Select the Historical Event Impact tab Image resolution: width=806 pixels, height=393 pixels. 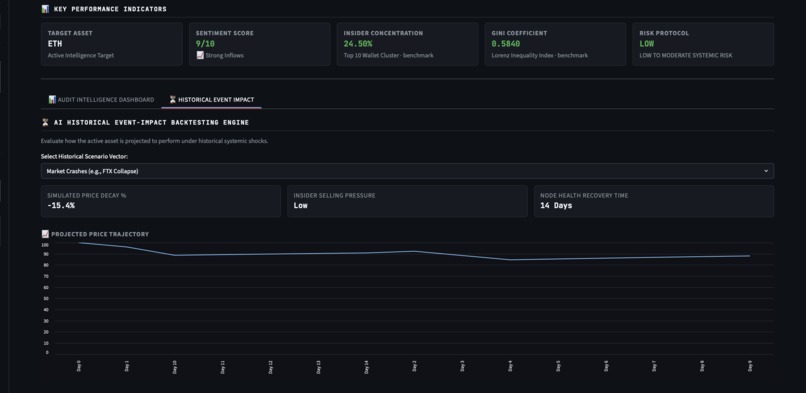point(211,100)
